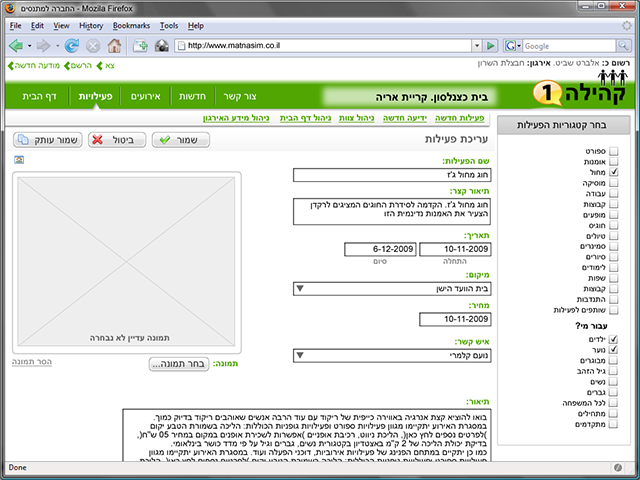The height and width of the screenshot is (480, 640).
Task: Open the Bookmarks menu
Action: pyautogui.click(x=131, y=26)
